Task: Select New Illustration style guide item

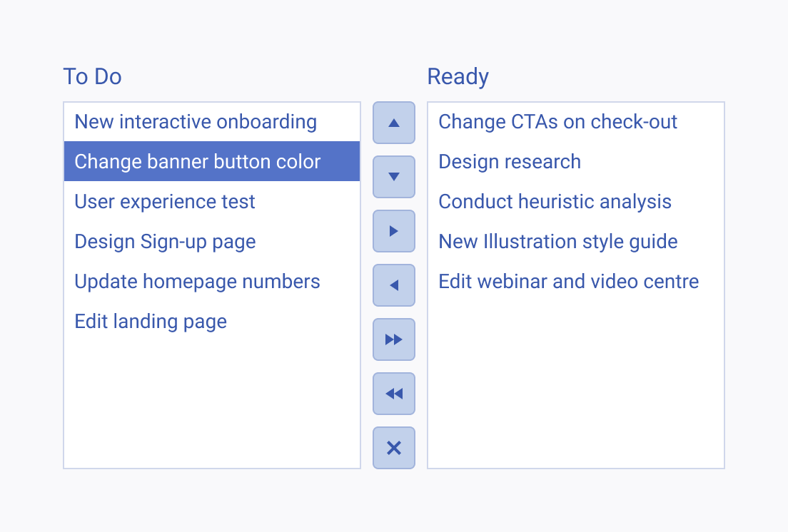Action: tap(576, 242)
